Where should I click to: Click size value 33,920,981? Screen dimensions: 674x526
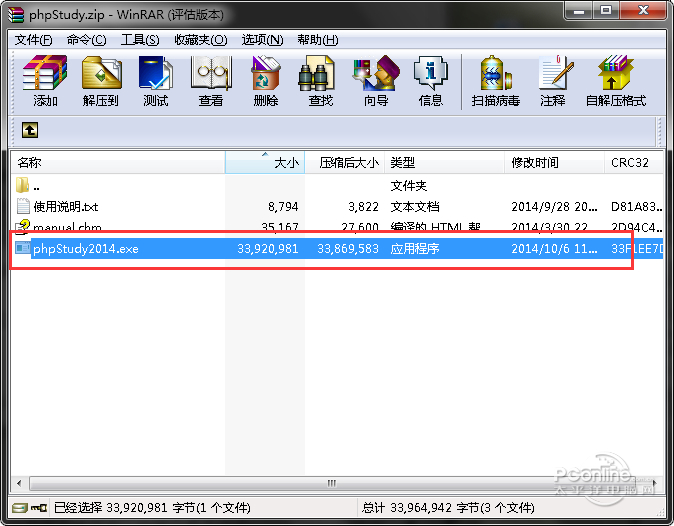[x=268, y=249]
